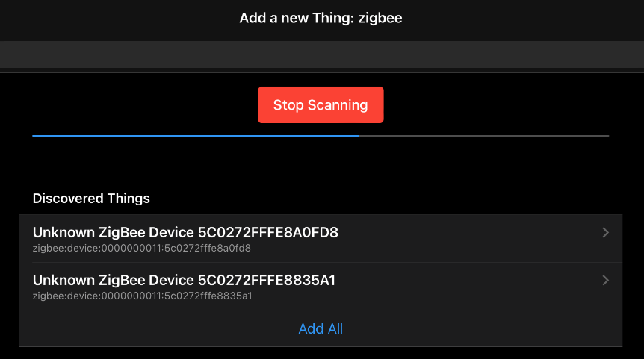Click the "Add a new Thing: zigbee" title
644x359 pixels.
coord(321,18)
